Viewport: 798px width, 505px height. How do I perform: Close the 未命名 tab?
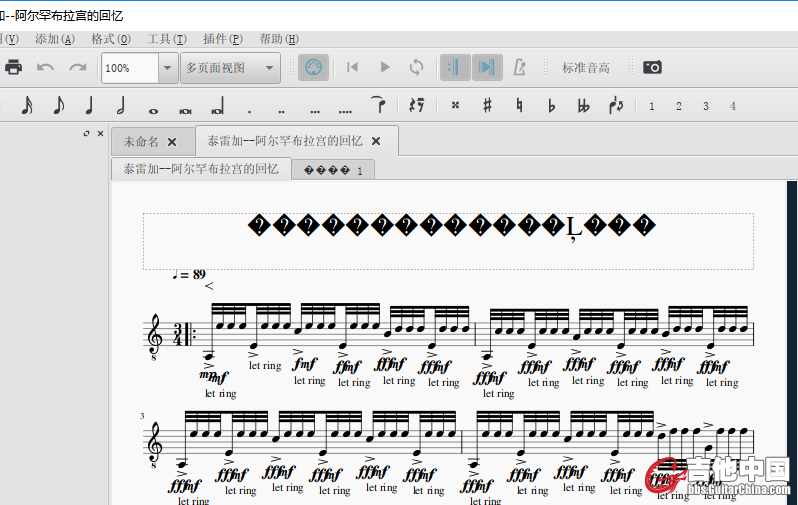(x=172, y=142)
